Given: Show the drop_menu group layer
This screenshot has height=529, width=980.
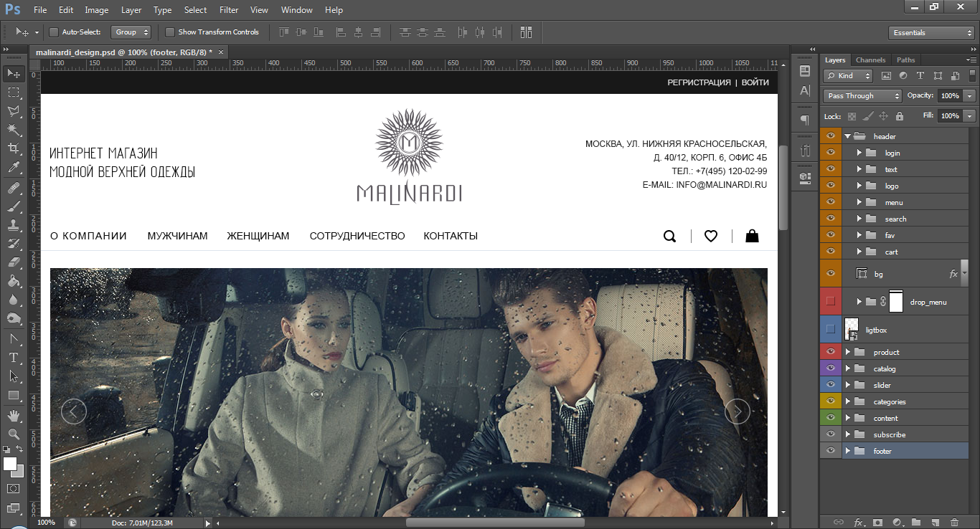Looking at the screenshot, I should pos(831,301).
